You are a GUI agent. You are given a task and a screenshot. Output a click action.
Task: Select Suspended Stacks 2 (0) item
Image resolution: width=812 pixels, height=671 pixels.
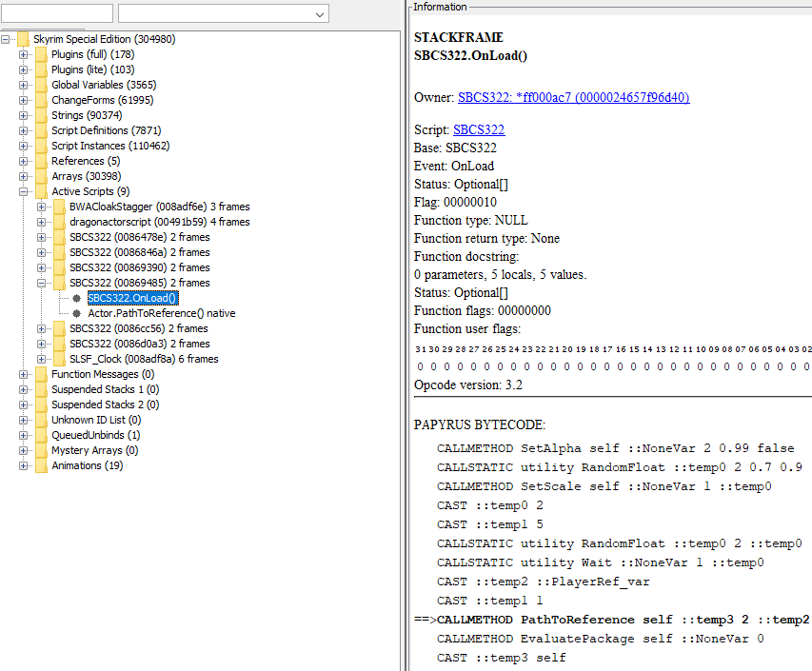click(x=105, y=405)
